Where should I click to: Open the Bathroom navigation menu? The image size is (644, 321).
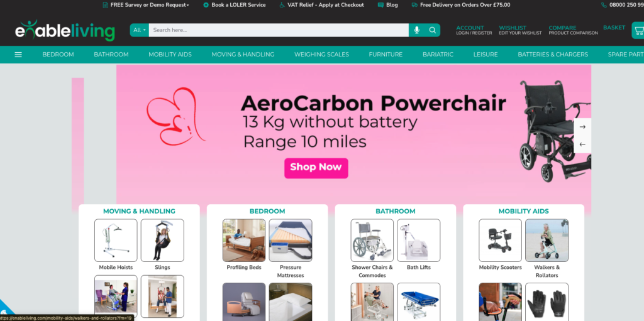point(111,54)
